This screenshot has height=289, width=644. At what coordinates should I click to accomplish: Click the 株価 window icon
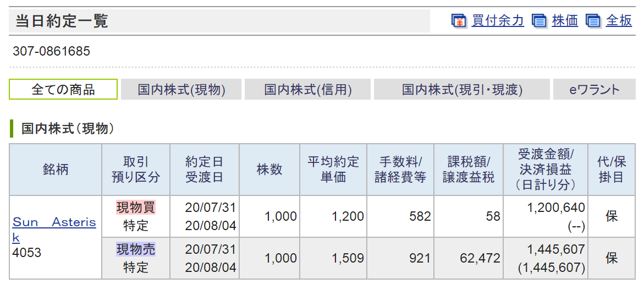coord(540,20)
